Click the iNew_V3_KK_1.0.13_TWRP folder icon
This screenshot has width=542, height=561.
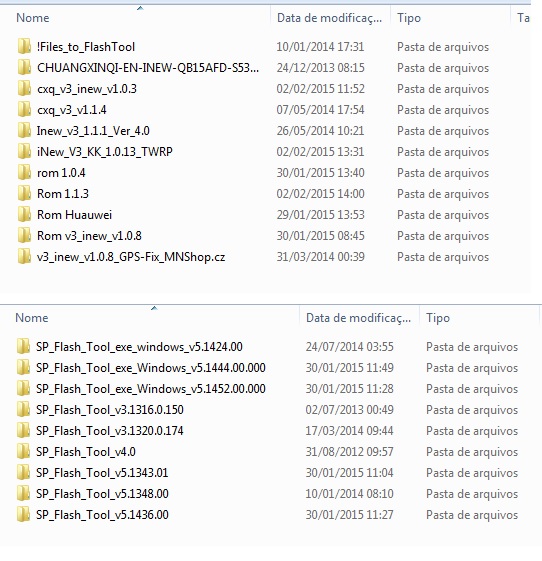click(24, 152)
